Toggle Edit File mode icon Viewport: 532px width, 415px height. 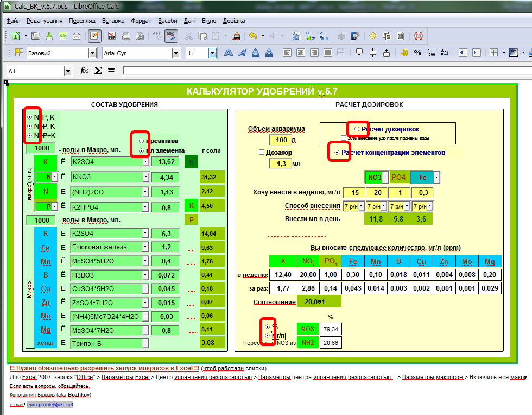click(x=94, y=36)
